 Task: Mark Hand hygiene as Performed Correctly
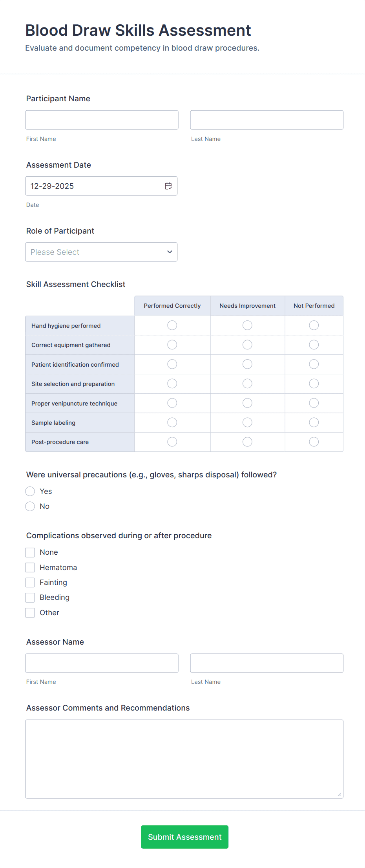click(x=172, y=325)
